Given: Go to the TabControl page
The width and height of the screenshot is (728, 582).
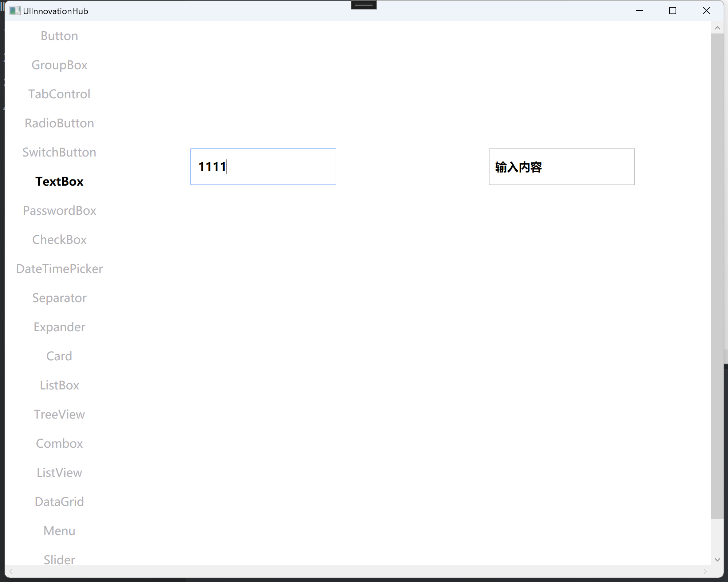Looking at the screenshot, I should tap(59, 94).
